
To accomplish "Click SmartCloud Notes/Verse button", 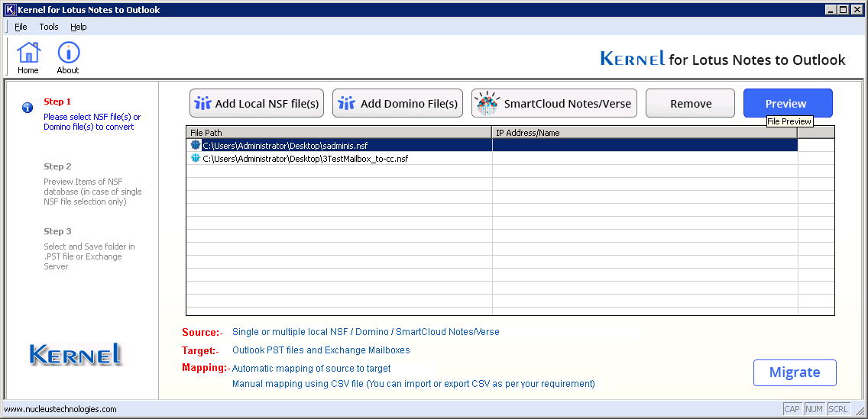I will click(554, 103).
